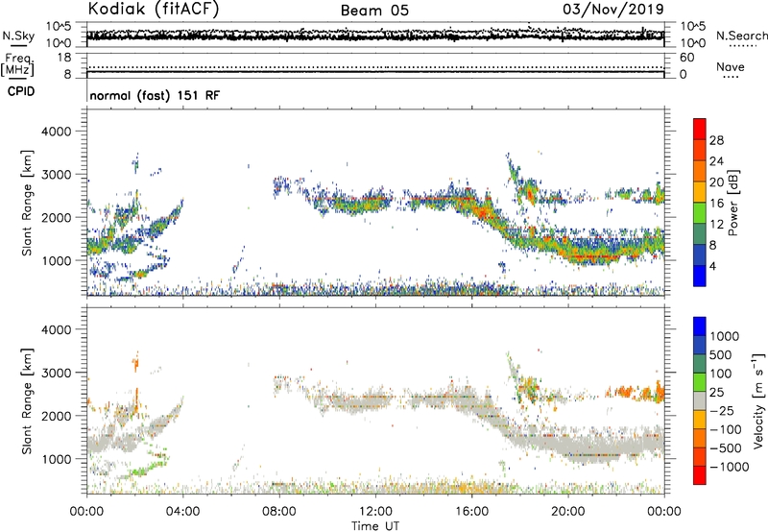
Task: Select the "-1000" Velocity colorbar tick label
Action: click(x=730, y=467)
